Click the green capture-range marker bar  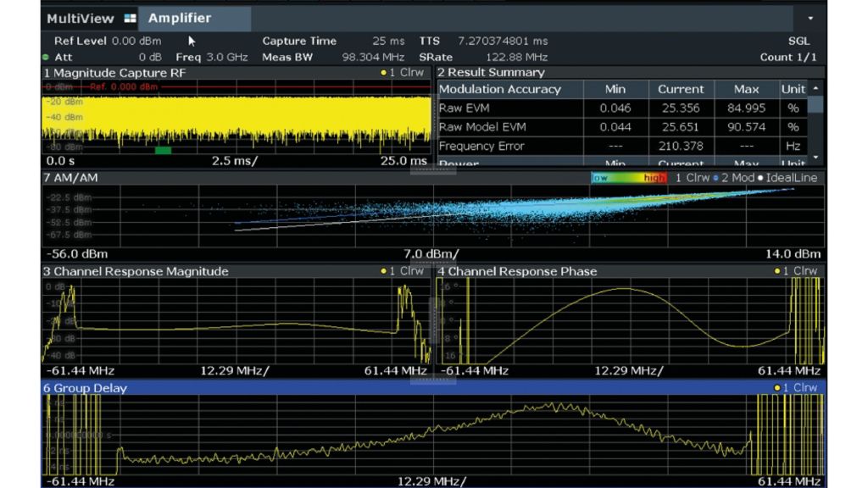click(164, 150)
